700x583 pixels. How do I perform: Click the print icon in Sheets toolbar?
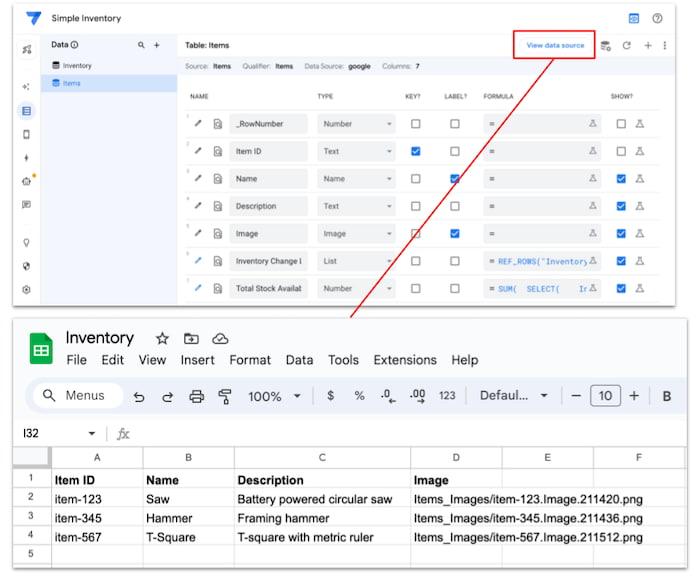(x=196, y=396)
